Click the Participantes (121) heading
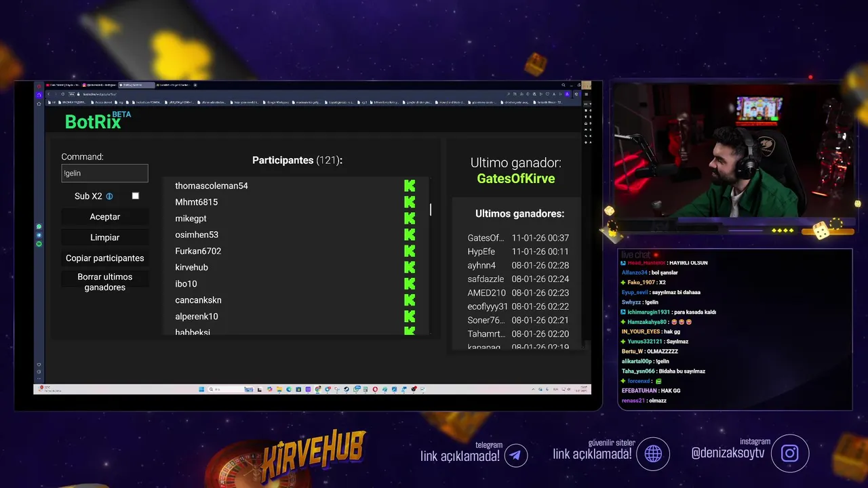The height and width of the screenshot is (488, 868). tap(297, 160)
